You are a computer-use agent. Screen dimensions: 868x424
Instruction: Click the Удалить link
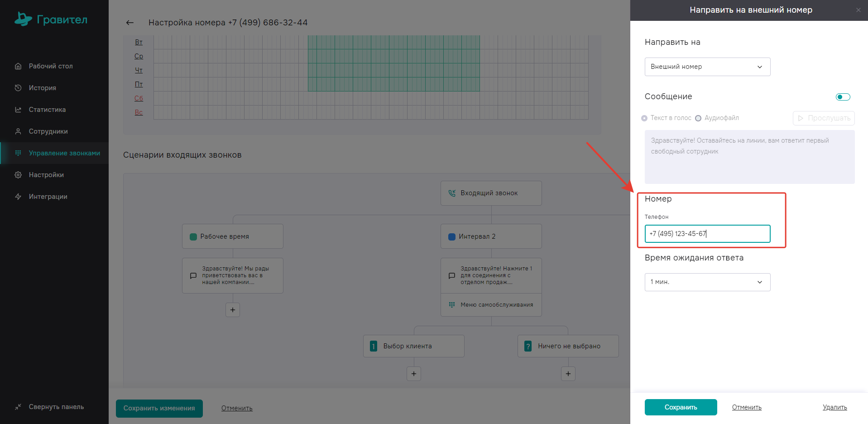[834, 407]
